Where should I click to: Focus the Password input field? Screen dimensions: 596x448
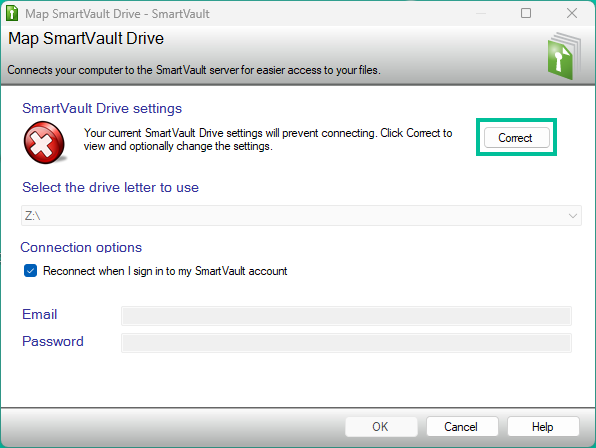point(346,343)
